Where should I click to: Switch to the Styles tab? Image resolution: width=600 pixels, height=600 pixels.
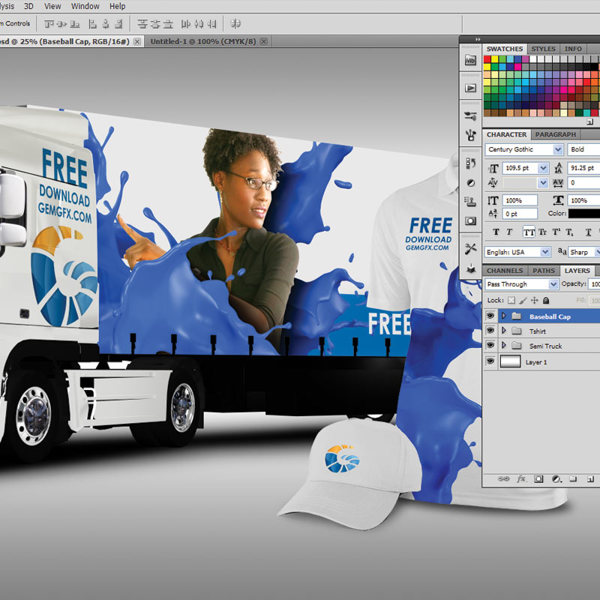[543, 49]
